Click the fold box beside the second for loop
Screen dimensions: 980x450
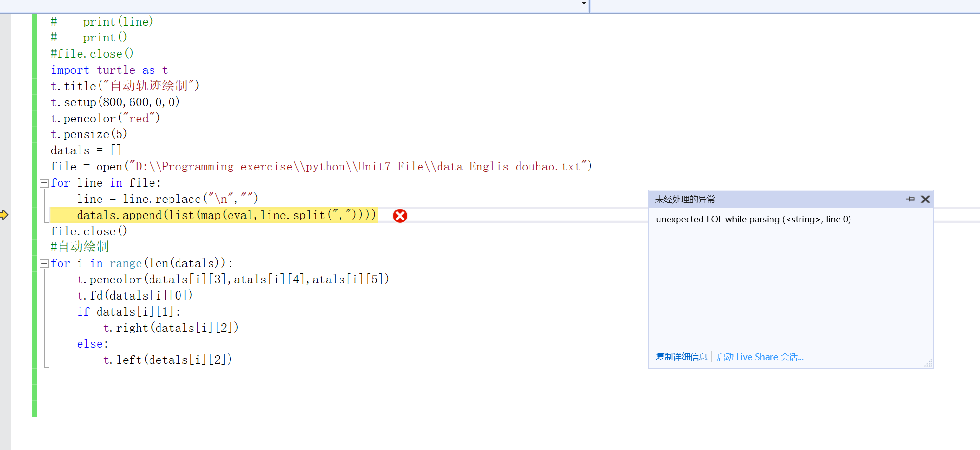(x=43, y=263)
